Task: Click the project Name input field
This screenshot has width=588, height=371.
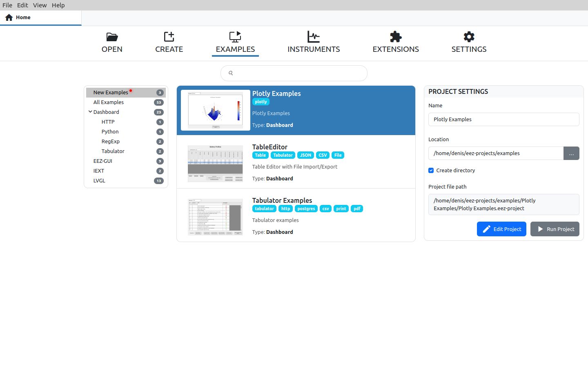Action: tap(503, 120)
